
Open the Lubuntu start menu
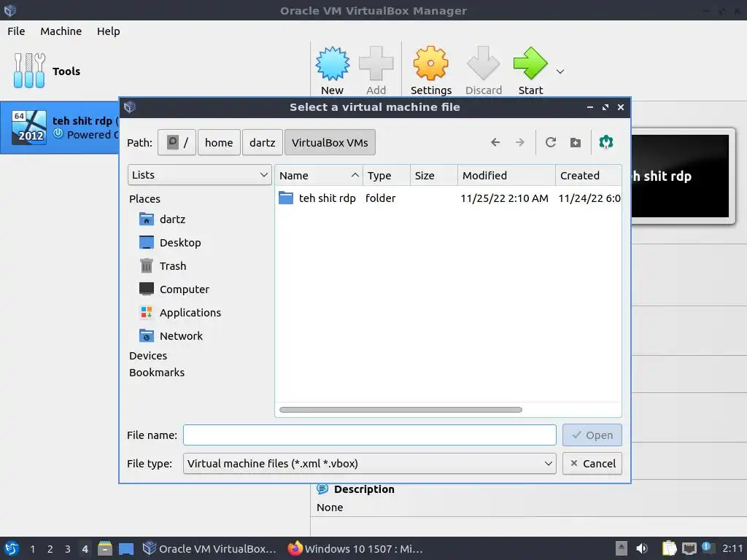[11, 548]
